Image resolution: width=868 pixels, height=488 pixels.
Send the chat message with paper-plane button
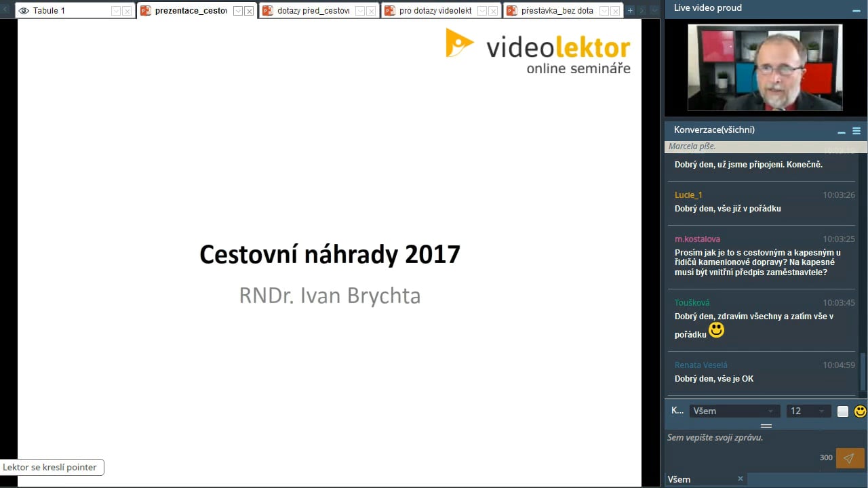[x=850, y=458]
